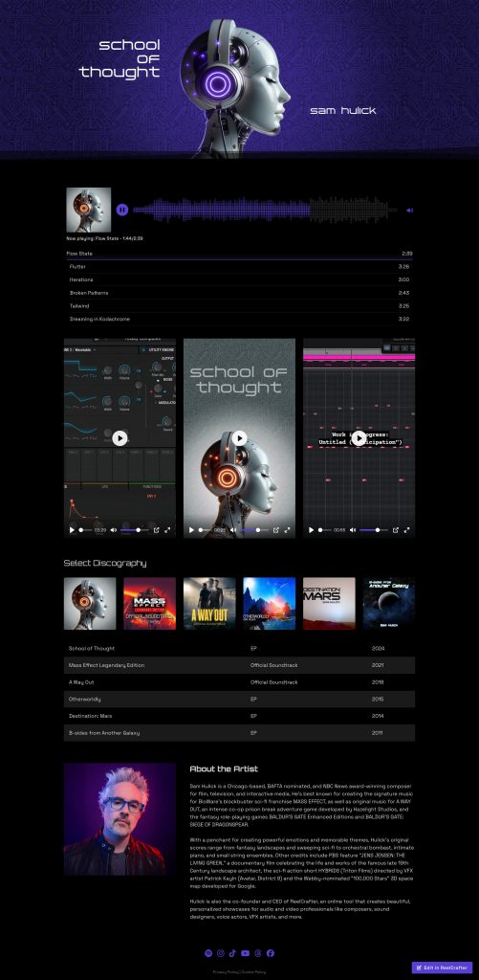Play the Work in Progress video center button
The width and height of the screenshot is (479, 980).
pos(359,438)
